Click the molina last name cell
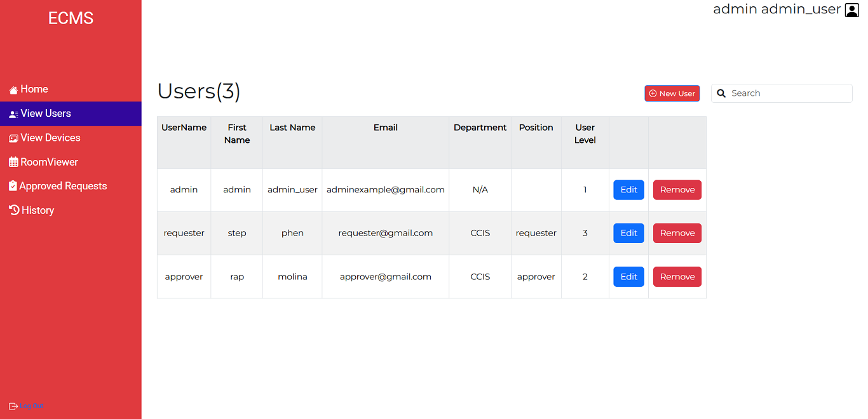Viewport: 868px width, 419px height. pyautogui.click(x=292, y=277)
